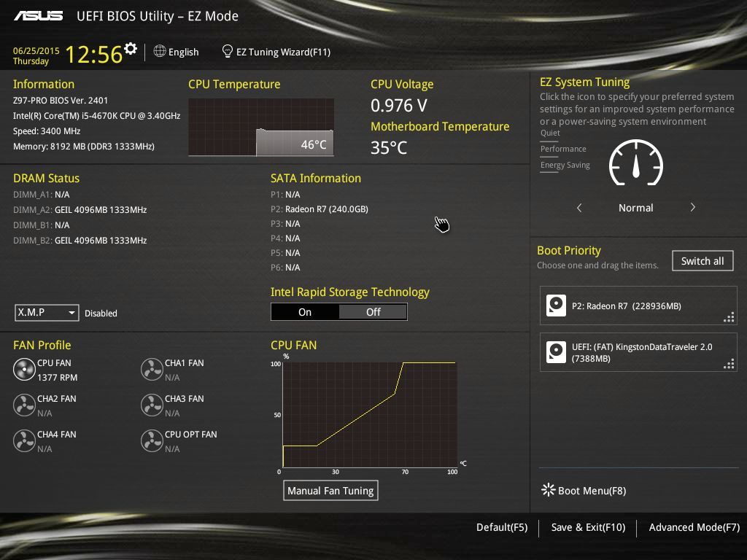Screen dimensions: 747x560
Task: Select the CHA2 FAN icon
Action: (x=24, y=405)
